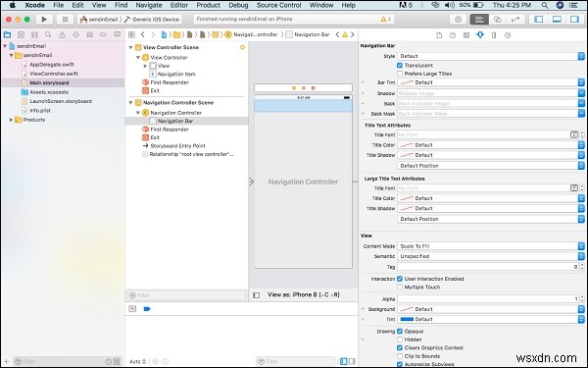Show the Size inspector
The height and width of the screenshot is (368, 588).
pyautogui.click(x=494, y=35)
